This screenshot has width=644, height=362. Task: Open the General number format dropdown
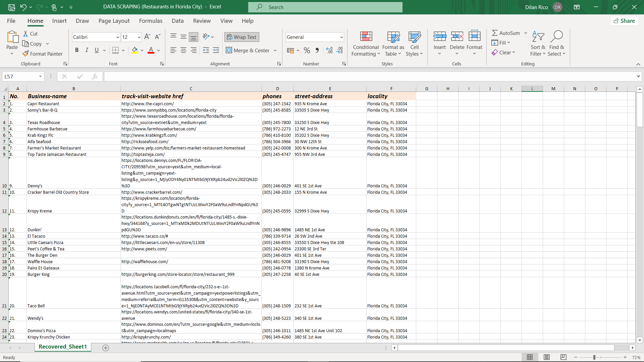pyautogui.click(x=341, y=37)
